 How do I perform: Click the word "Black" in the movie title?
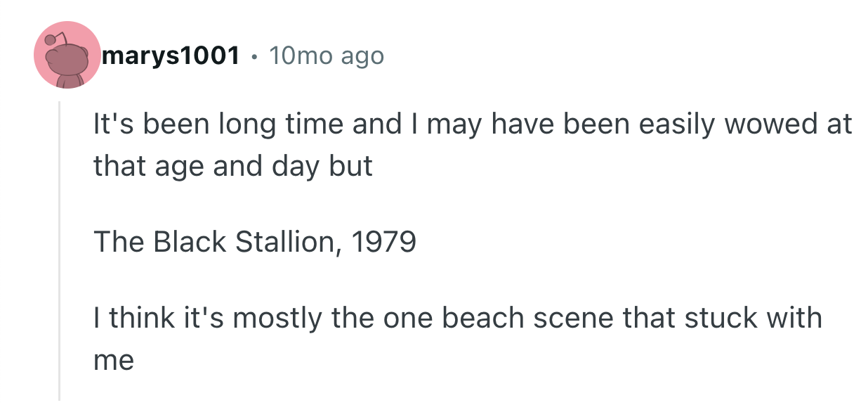pos(190,242)
